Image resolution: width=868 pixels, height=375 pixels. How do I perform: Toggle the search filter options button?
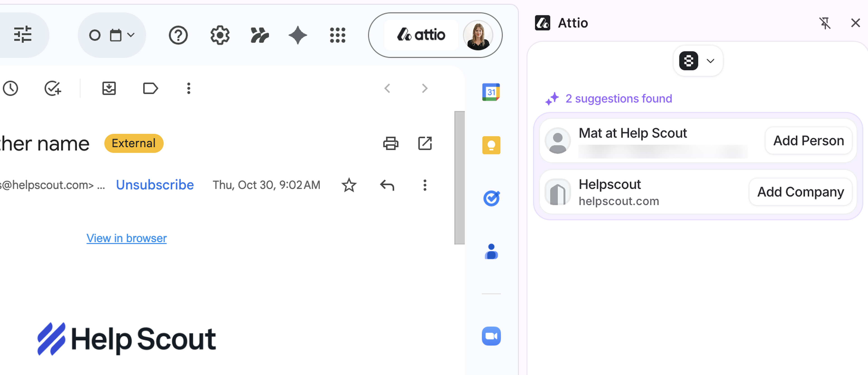(23, 35)
